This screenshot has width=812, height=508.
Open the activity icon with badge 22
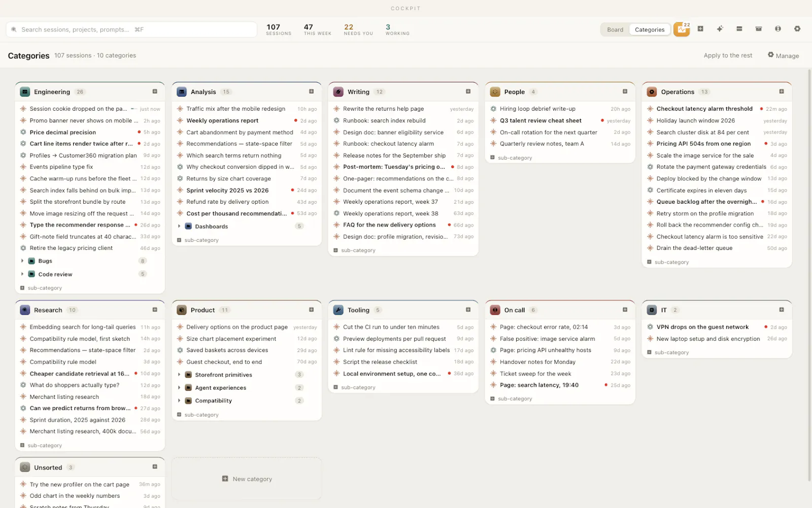[x=682, y=29]
